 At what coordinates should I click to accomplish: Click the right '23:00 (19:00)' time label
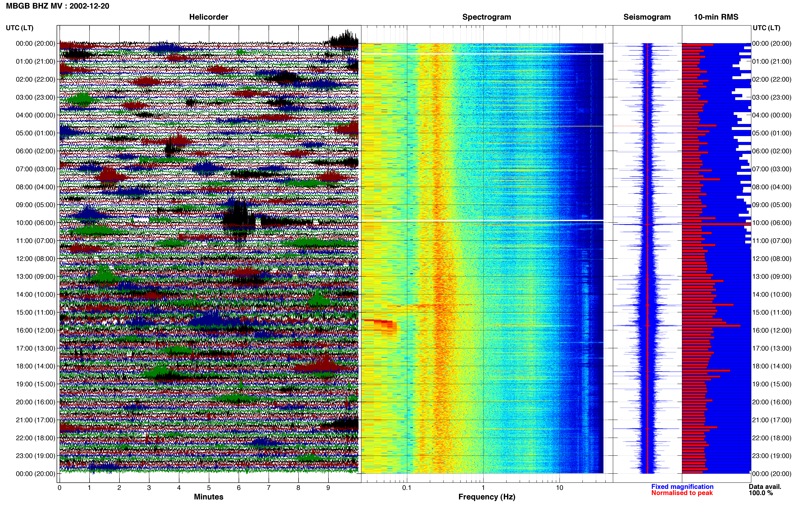coord(772,456)
